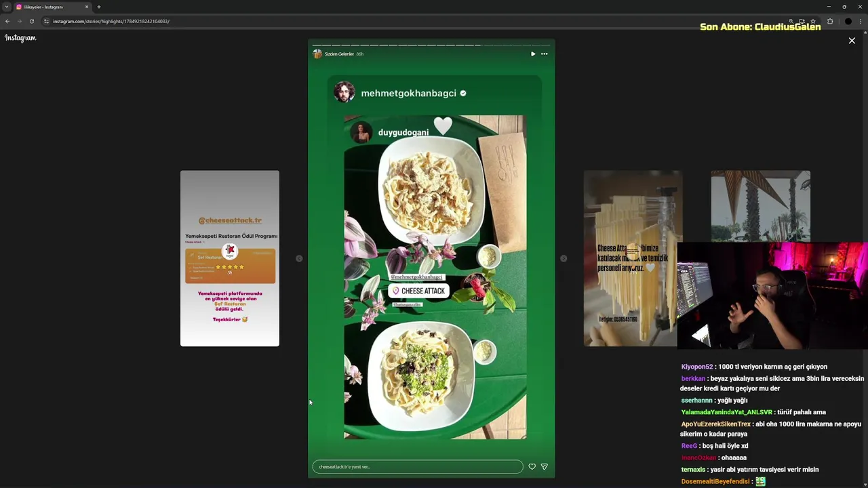The width and height of the screenshot is (868, 488).
Task: Open the Sizden Gelenler highlight avatar
Action: 317,54
